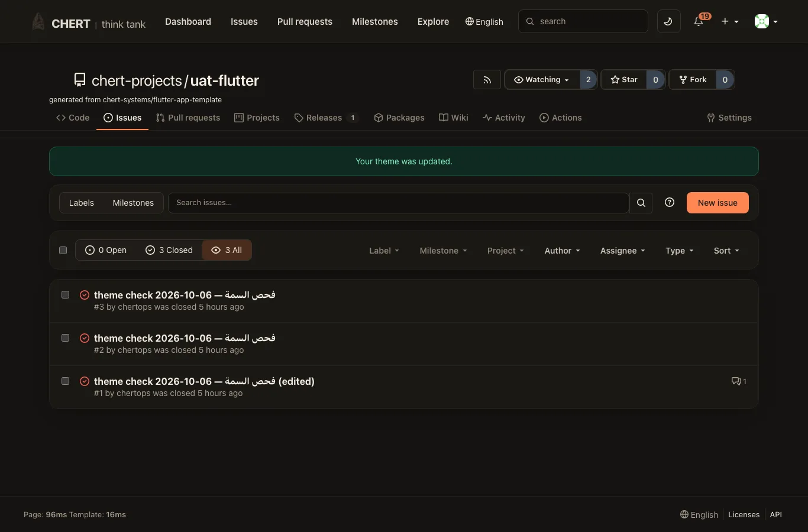Tick the select-all issues checkbox
Viewport: 808px width, 532px height.
pos(63,251)
